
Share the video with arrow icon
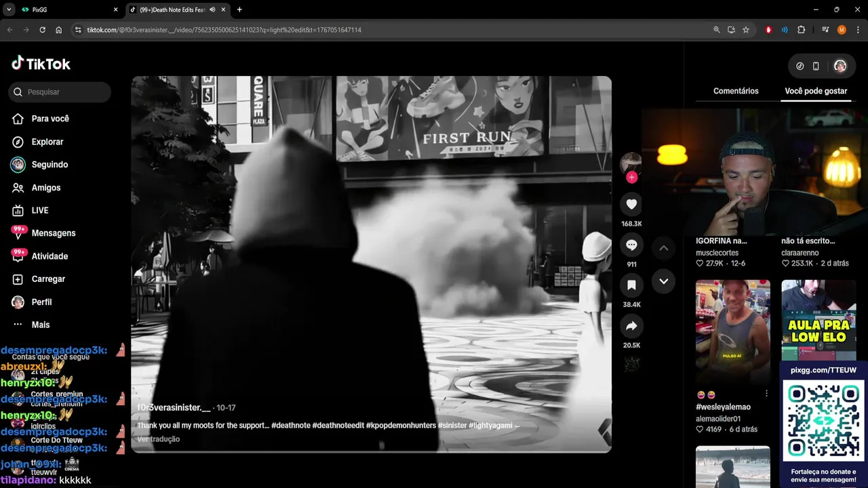point(631,326)
